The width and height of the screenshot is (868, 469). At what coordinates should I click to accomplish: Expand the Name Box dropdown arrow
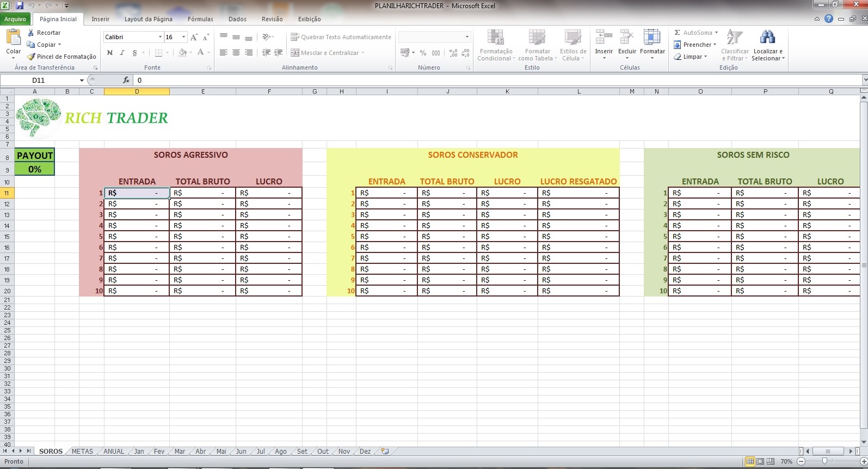coord(82,81)
